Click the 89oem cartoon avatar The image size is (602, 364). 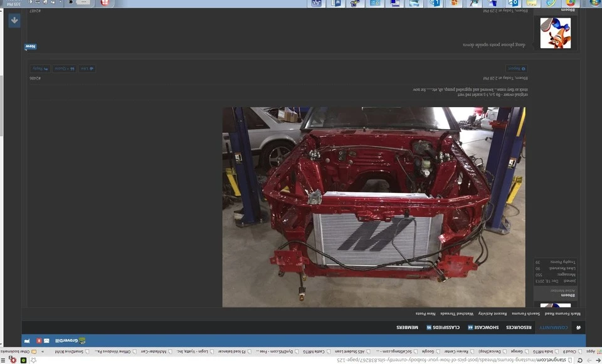pos(555,33)
